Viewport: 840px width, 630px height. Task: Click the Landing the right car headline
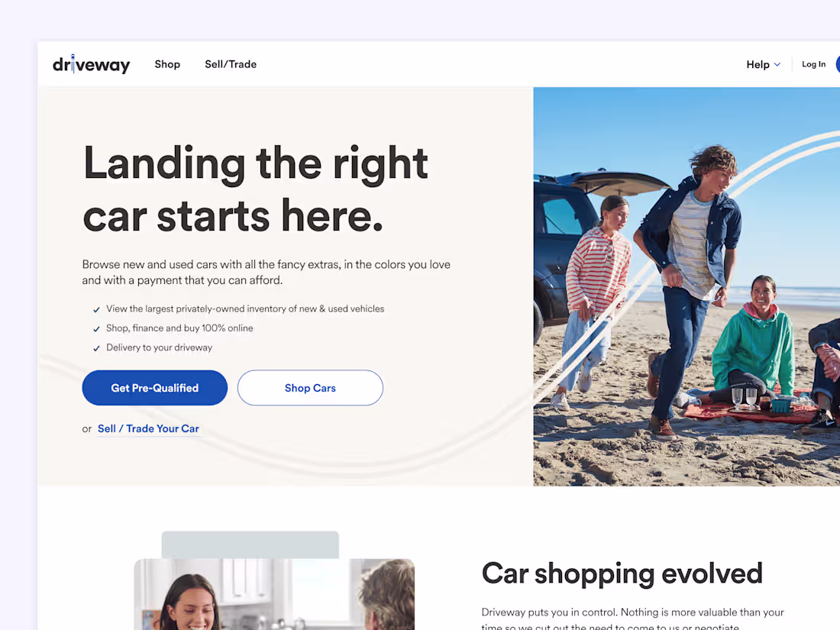pos(256,189)
